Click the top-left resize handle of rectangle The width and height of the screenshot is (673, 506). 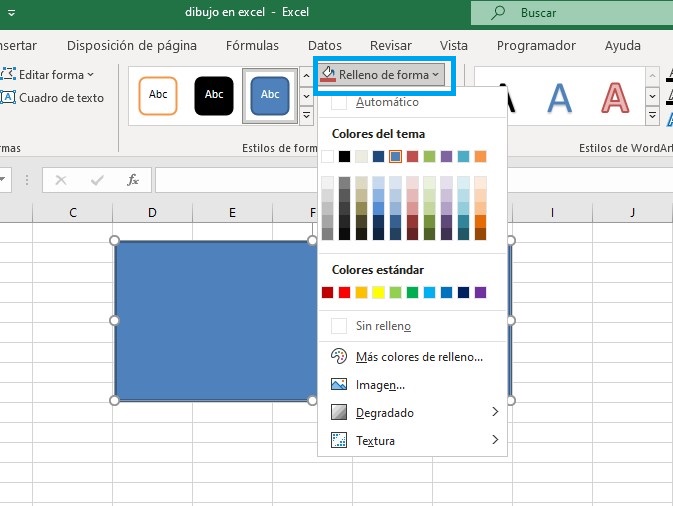pos(114,240)
